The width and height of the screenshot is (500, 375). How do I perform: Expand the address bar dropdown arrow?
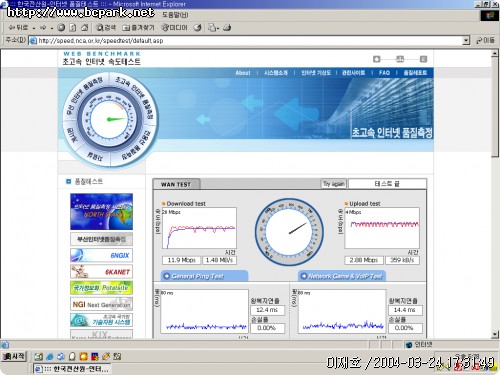pos(466,41)
